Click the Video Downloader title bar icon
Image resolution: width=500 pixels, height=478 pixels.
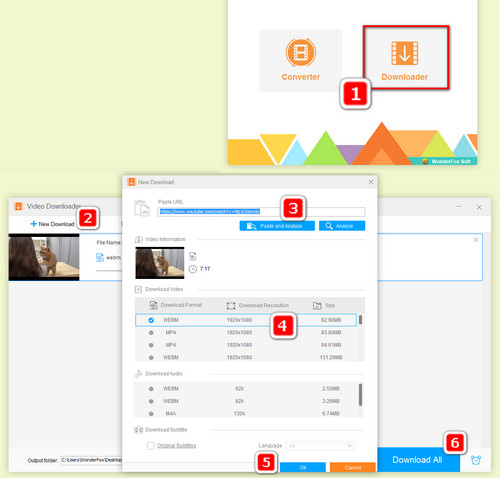(18, 206)
